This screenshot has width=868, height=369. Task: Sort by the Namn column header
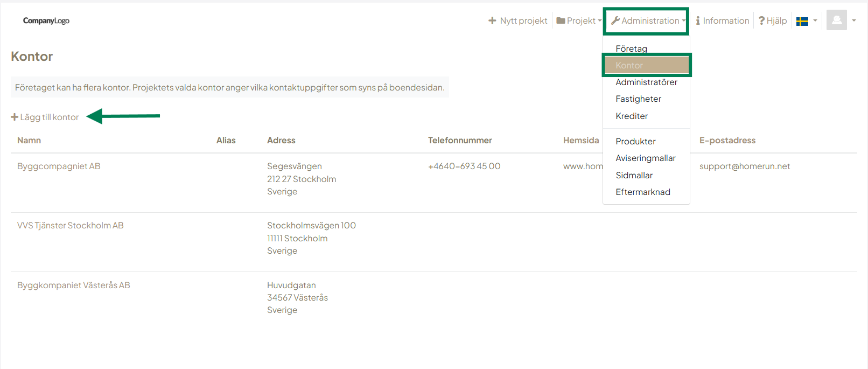29,140
